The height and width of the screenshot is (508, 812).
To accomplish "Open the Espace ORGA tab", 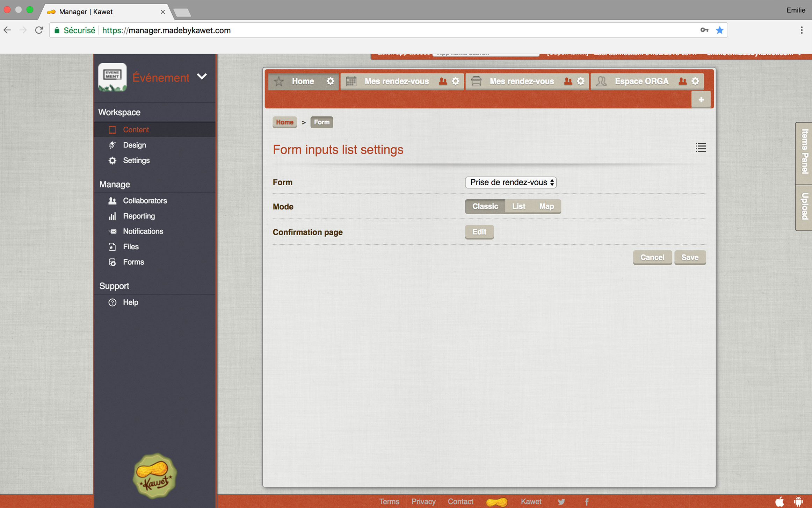I will pyautogui.click(x=641, y=81).
